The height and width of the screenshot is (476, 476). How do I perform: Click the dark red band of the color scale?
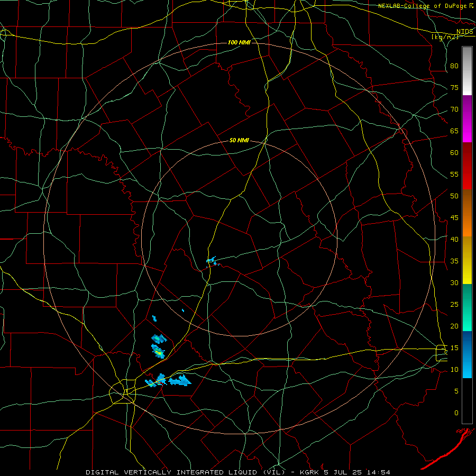[x=467, y=166]
